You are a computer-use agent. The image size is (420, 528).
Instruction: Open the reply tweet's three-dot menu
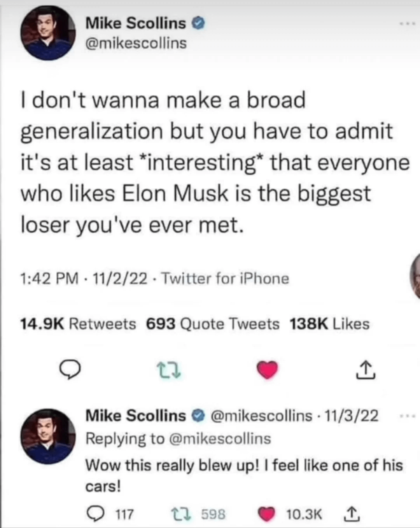click(x=407, y=416)
